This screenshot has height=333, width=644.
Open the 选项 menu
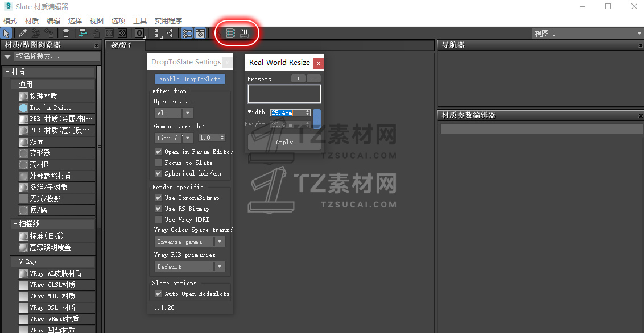(x=118, y=21)
